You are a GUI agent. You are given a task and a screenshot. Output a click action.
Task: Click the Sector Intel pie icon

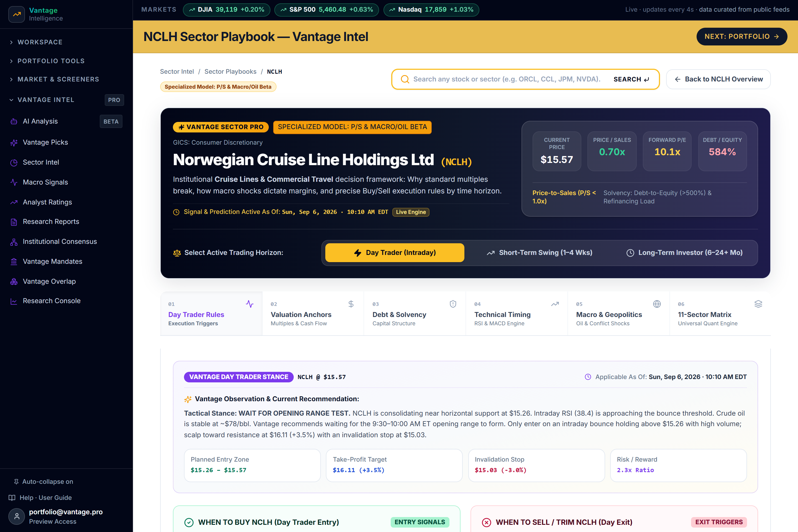[14, 163]
